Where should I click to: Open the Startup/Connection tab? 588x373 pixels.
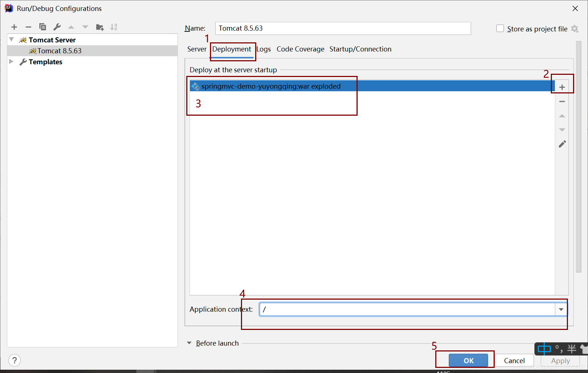361,49
